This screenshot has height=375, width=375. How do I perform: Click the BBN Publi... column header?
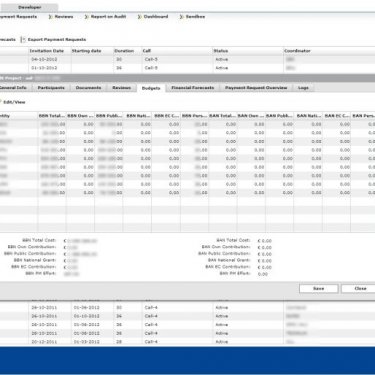[x=109, y=116]
